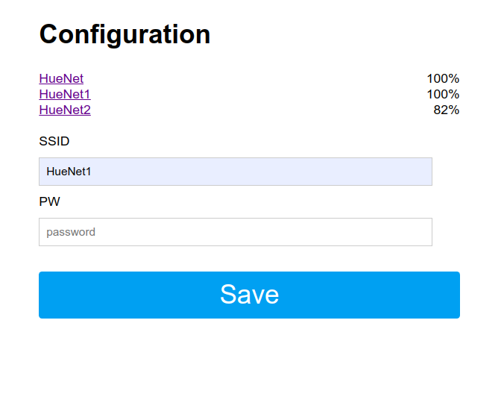Select the second network in the list
Image resolution: width=504 pixels, height=420 pixels.
pyautogui.click(x=65, y=94)
